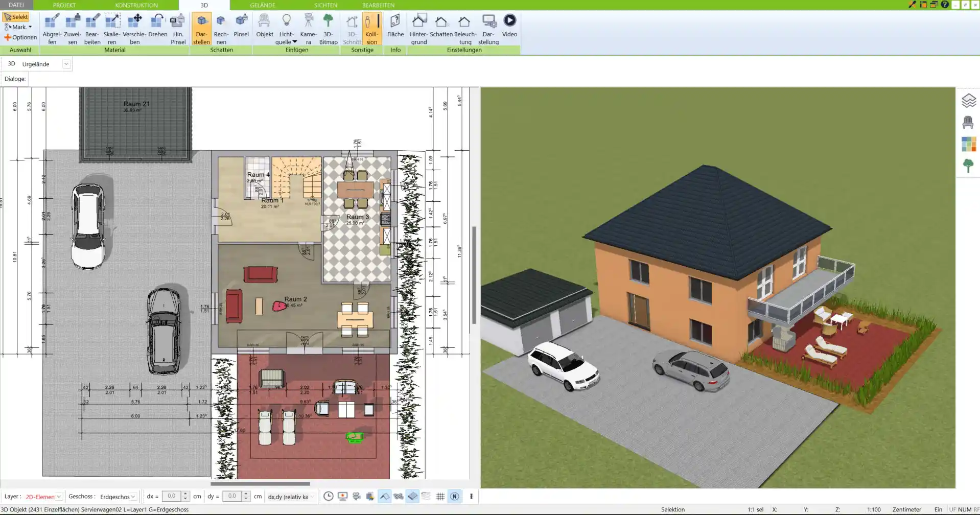980x515 pixels.
Task: Open Hintergrund settings
Action: (x=418, y=29)
